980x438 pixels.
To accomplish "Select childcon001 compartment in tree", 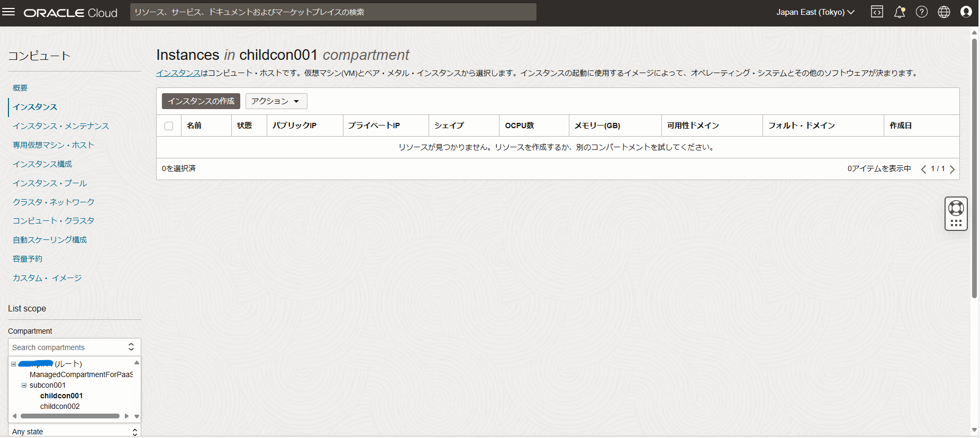I will (61, 396).
